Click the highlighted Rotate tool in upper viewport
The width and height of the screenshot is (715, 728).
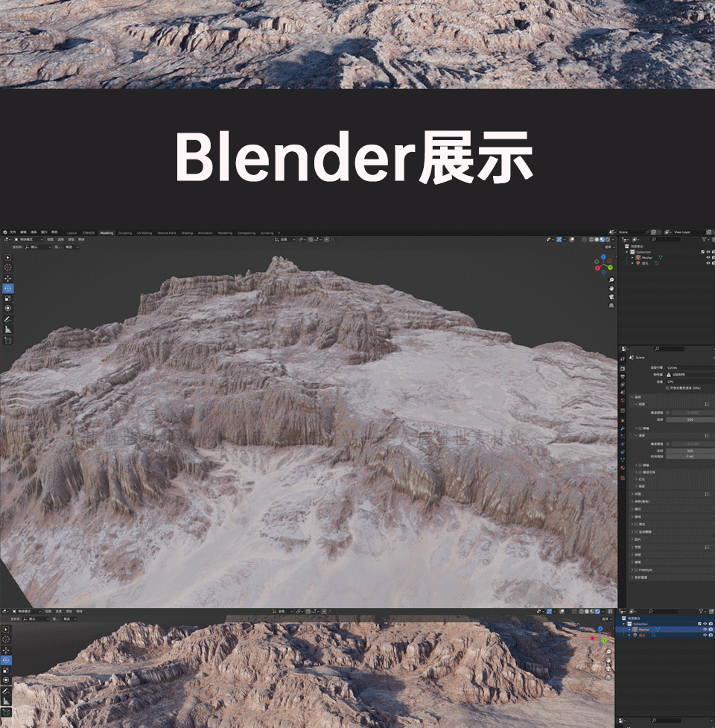(x=8, y=288)
